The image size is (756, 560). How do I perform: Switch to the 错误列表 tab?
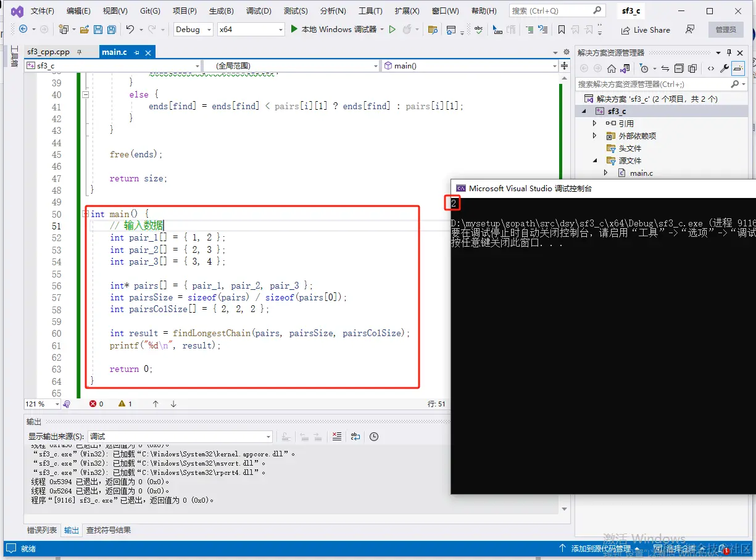42,530
